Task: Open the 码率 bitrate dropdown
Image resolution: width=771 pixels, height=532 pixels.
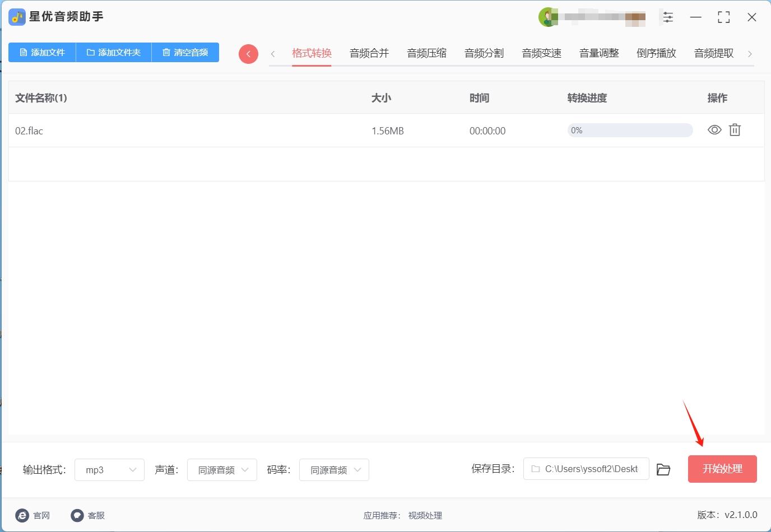Action: (x=334, y=470)
